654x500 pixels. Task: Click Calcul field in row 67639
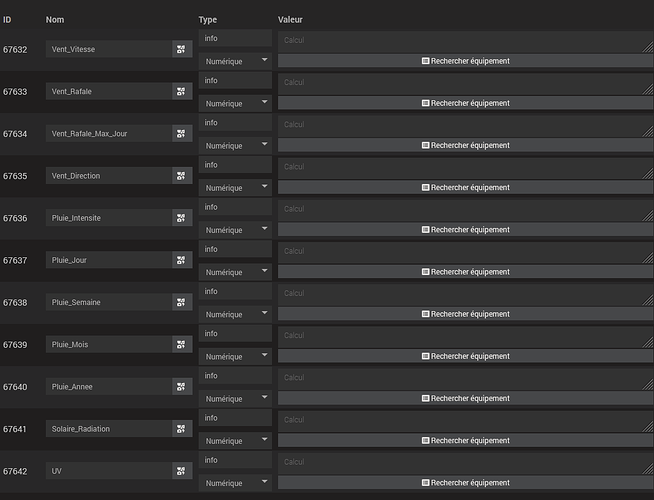click(x=465, y=337)
